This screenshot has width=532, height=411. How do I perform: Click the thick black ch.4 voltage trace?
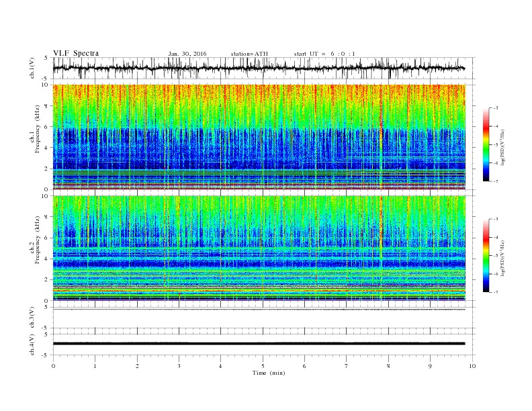tap(259, 344)
